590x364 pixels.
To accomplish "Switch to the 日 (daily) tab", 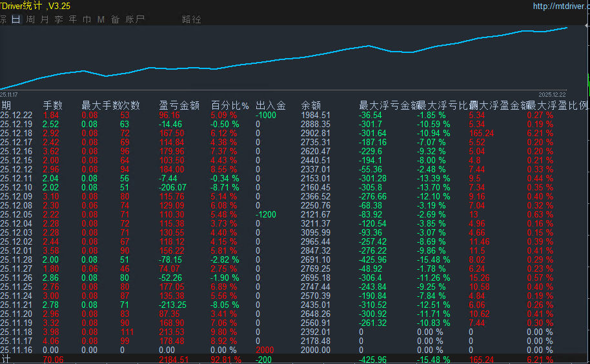I will pos(15,19).
